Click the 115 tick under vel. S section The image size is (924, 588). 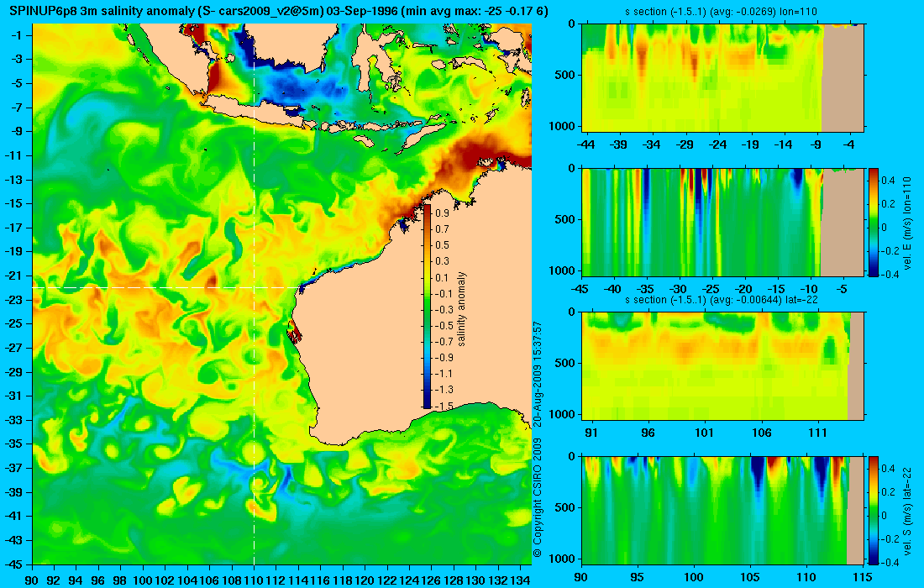(863, 577)
